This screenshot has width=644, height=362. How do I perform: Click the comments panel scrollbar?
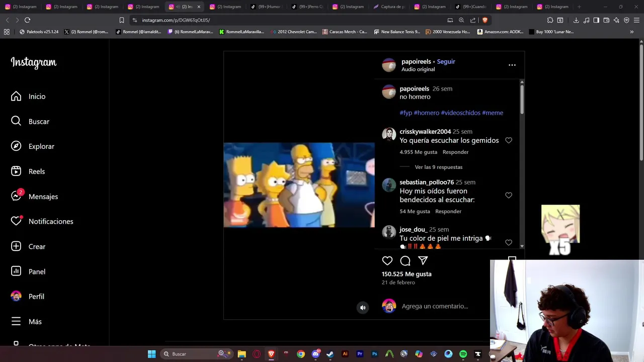522,100
